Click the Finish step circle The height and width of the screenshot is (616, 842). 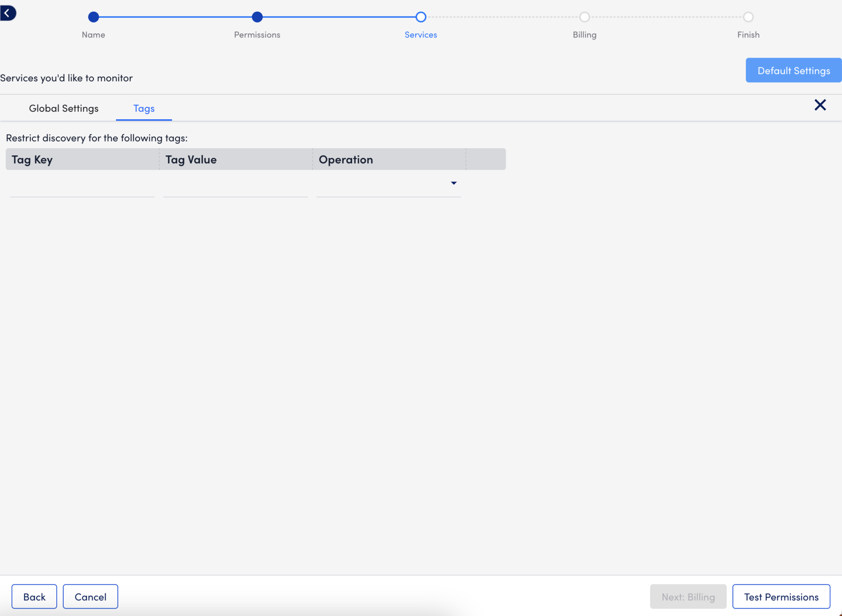748,17
